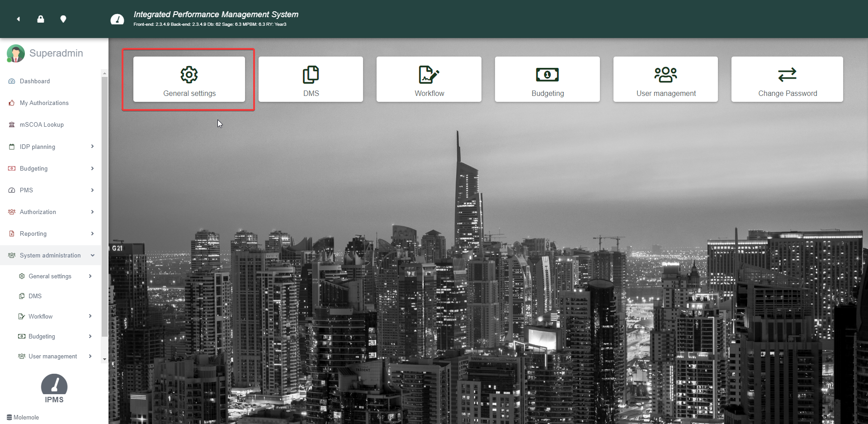The image size is (868, 424).
Task: Click the IPMS gauge logo in header
Action: pyautogui.click(x=118, y=19)
